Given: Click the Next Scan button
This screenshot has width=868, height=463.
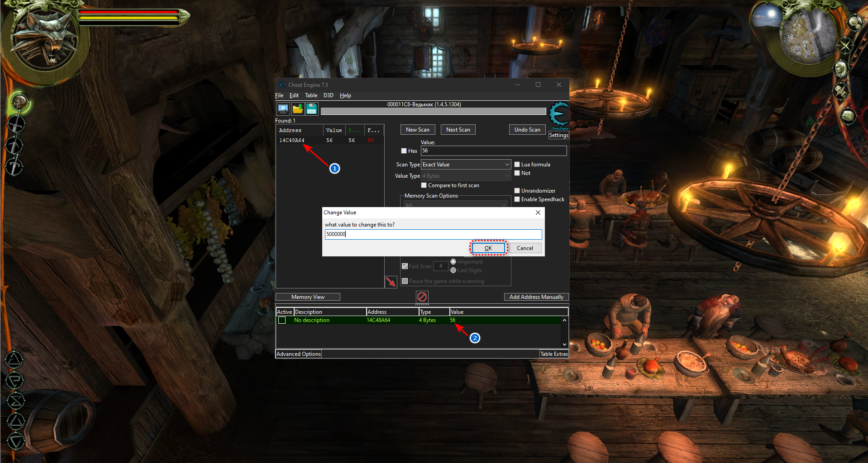Looking at the screenshot, I should [x=458, y=130].
